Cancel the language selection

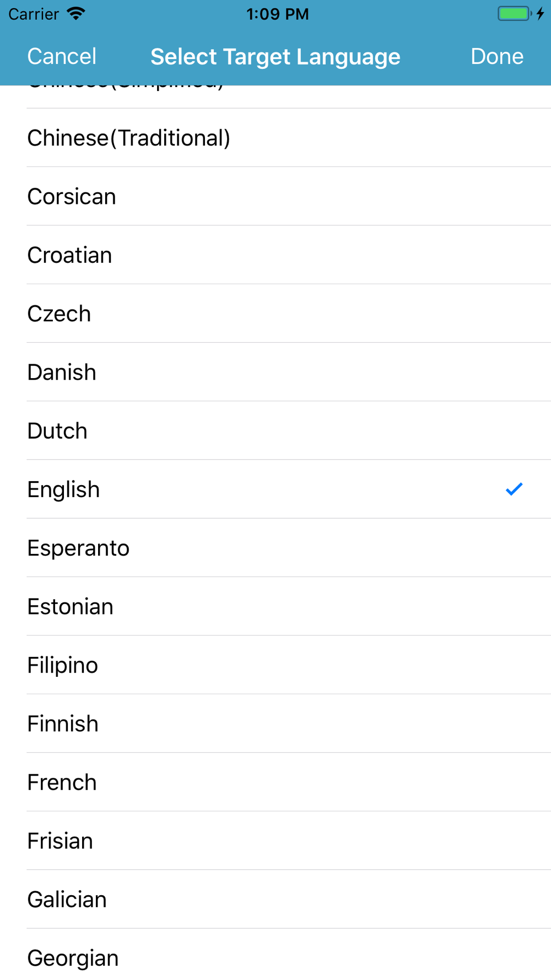tap(62, 56)
